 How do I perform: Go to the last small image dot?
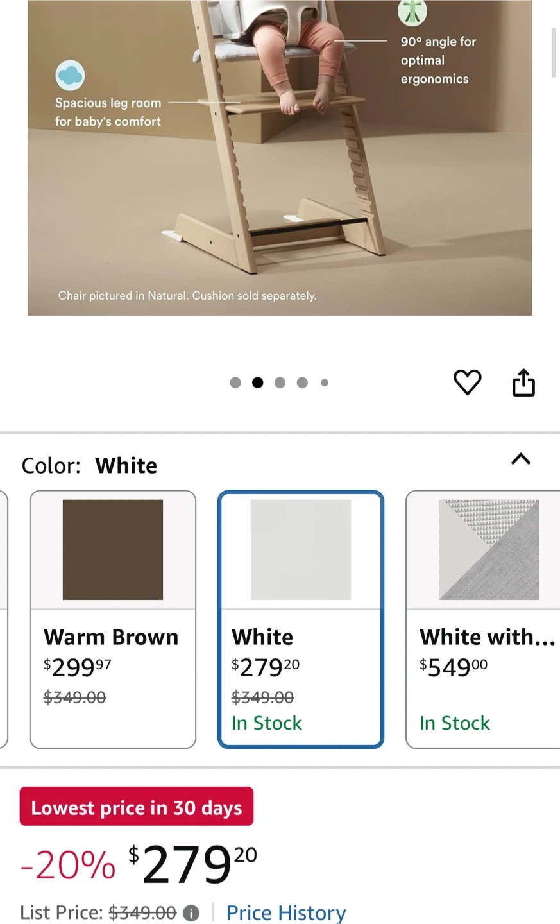[x=325, y=382]
